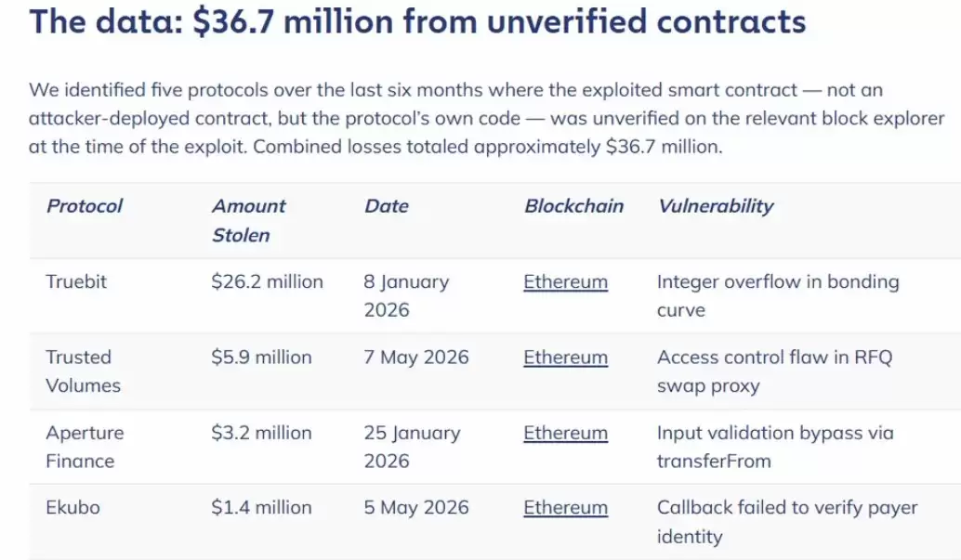Select the Truebit protocol cell

(x=76, y=281)
